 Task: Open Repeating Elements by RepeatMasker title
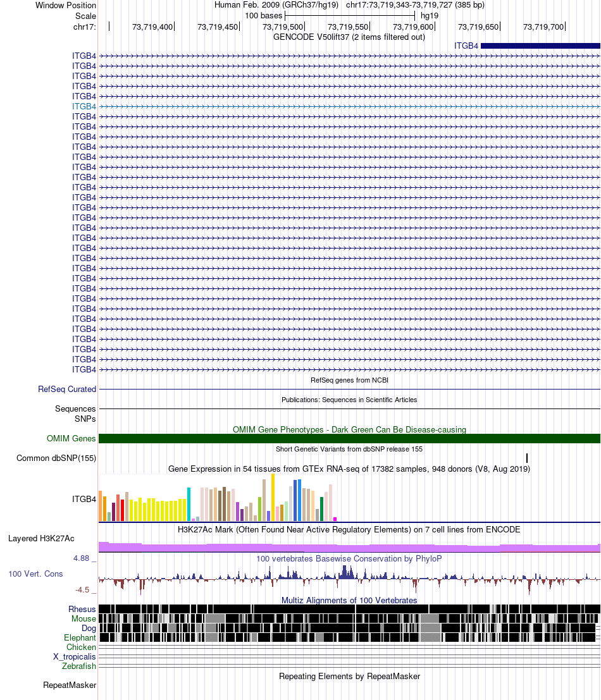(349, 677)
